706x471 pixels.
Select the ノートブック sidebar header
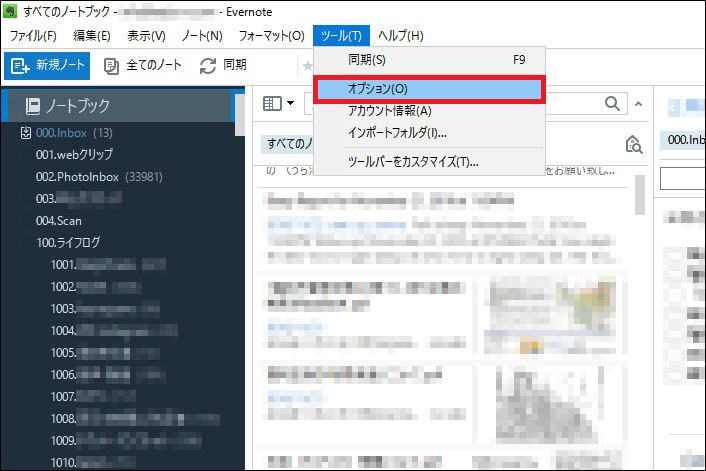tap(118, 106)
